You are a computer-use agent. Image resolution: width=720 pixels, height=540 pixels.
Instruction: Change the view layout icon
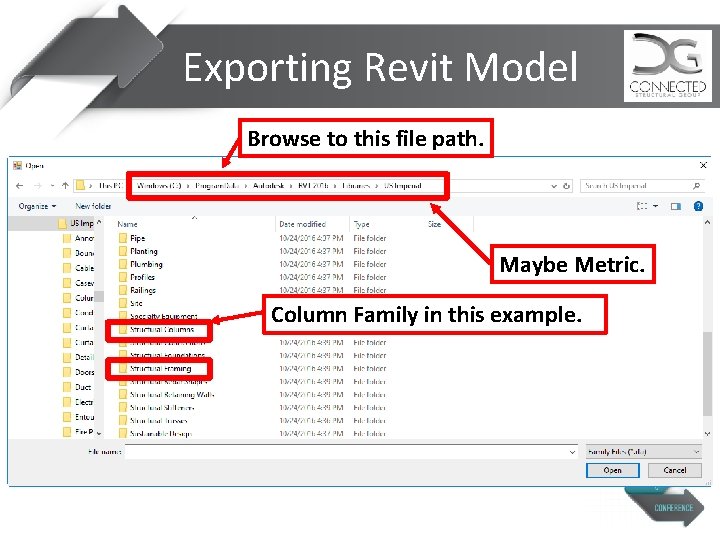[642, 206]
